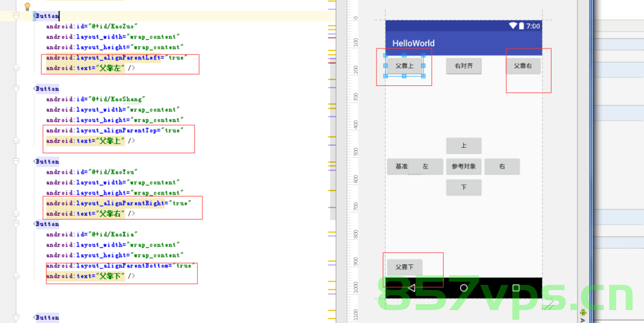Click the green Android icon beside the preview
644x323 pixels.
[x=583, y=312]
